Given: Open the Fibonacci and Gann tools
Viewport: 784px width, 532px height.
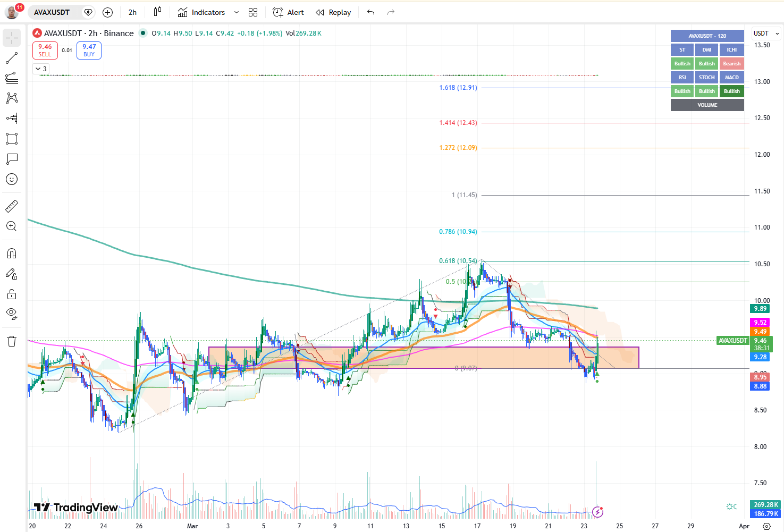Looking at the screenshot, I should pyautogui.click(x=12, y=78).
